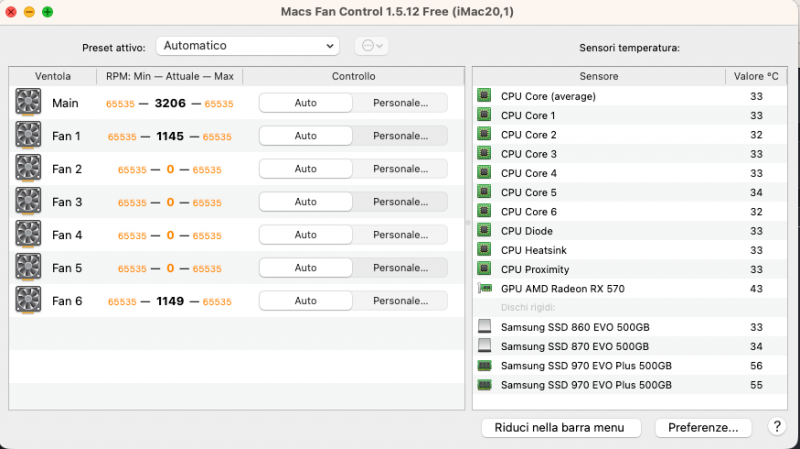Click the Fan 3 fan icon

tap(29, 202)
